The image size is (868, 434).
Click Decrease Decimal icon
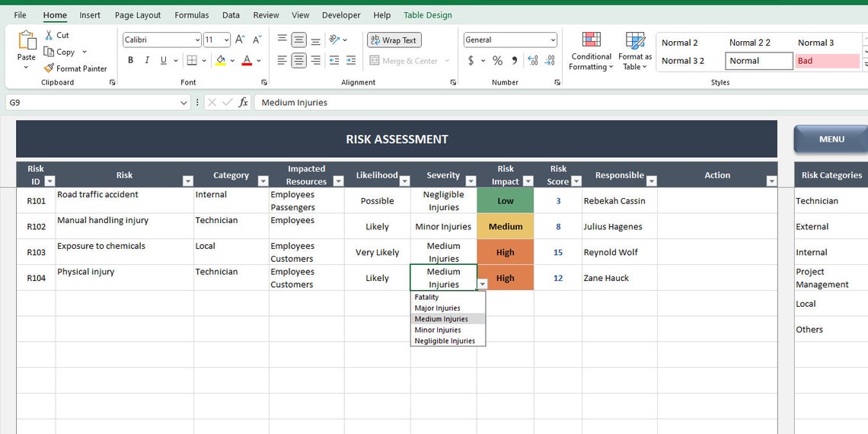coord(550,60)
